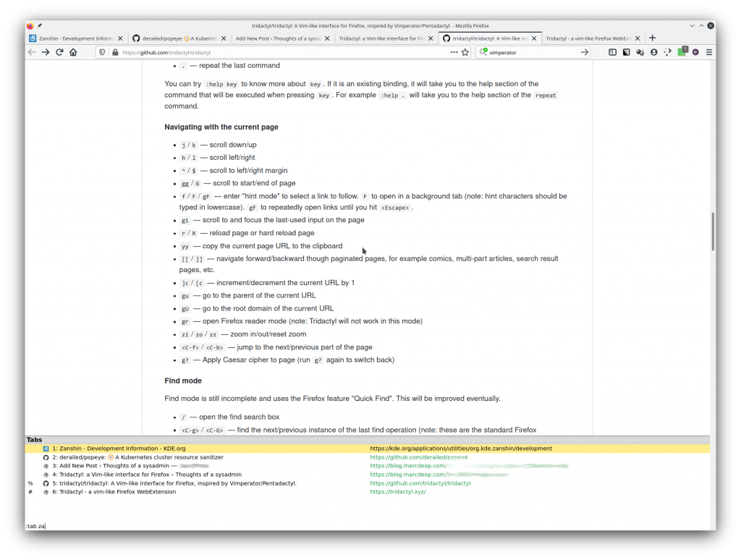Click the "Tabs" completion header
741x560 pixels.
click(34, 439)
